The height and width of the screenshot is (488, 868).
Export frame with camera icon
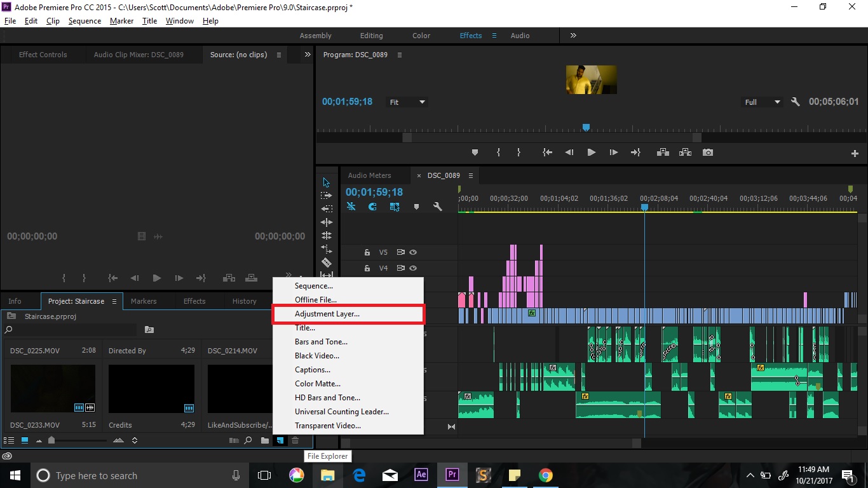point(708,152)
